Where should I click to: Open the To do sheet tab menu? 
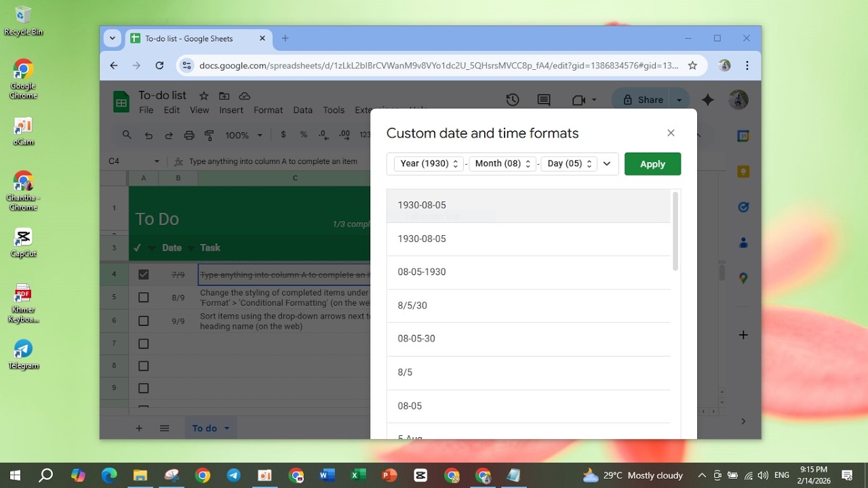click(x=226, y=428)
